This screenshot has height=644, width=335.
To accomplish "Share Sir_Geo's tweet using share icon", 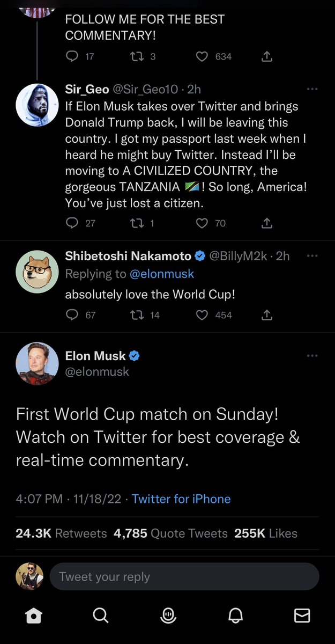I will 267,223.
